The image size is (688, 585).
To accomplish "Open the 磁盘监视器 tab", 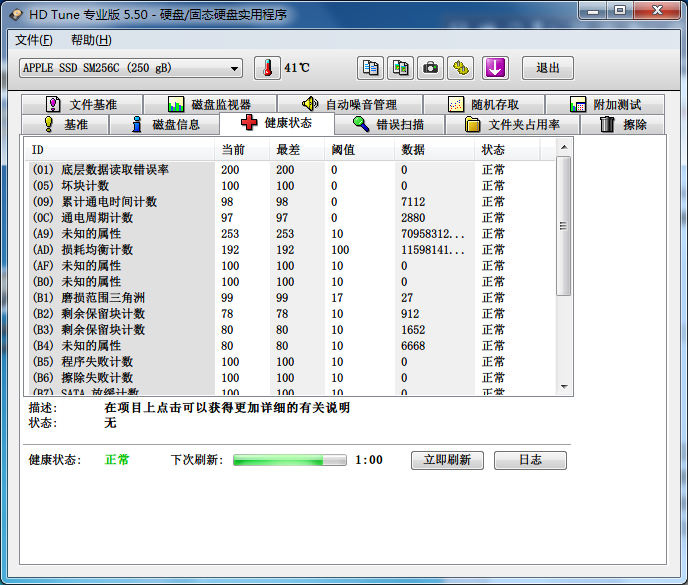I will pyautogui.click(x=209, y=104).
